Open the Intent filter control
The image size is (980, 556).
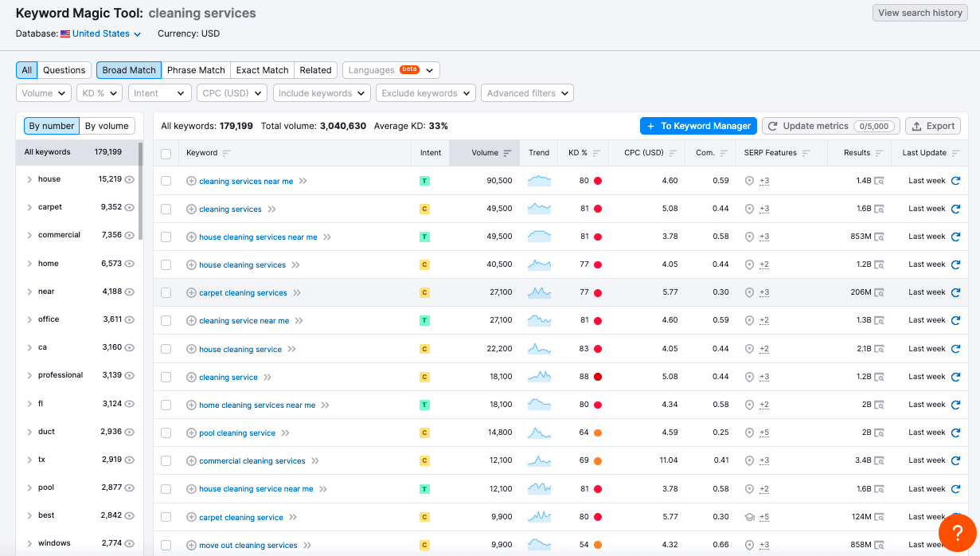[159, 92]
